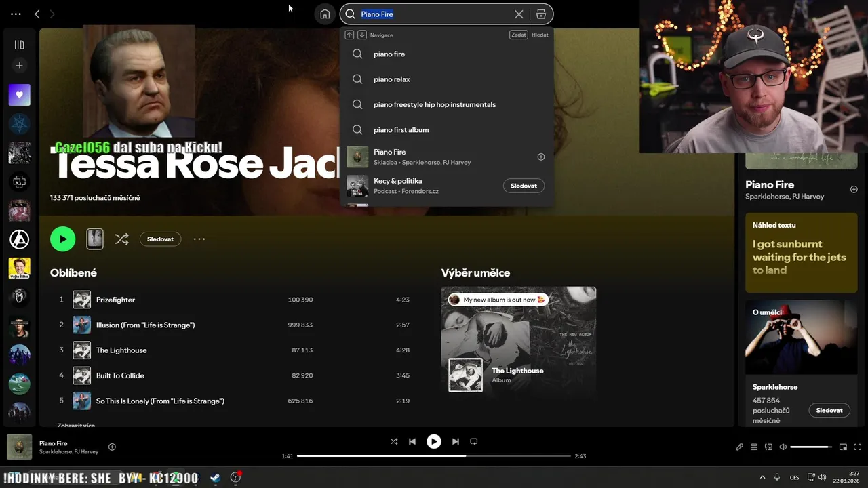Open the play queue icon
Screen dimensions: 868x488
pyautogui.click(x=754, y=447)
